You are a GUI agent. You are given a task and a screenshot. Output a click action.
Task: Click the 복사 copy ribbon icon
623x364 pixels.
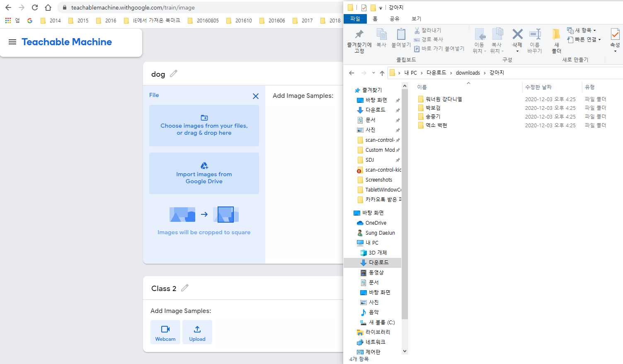[x=381, y=38]
